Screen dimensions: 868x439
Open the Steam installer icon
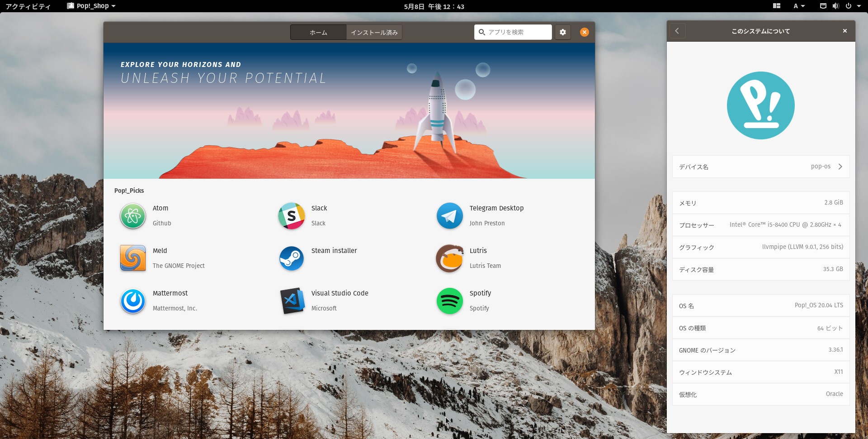click(x=292, y=258)
